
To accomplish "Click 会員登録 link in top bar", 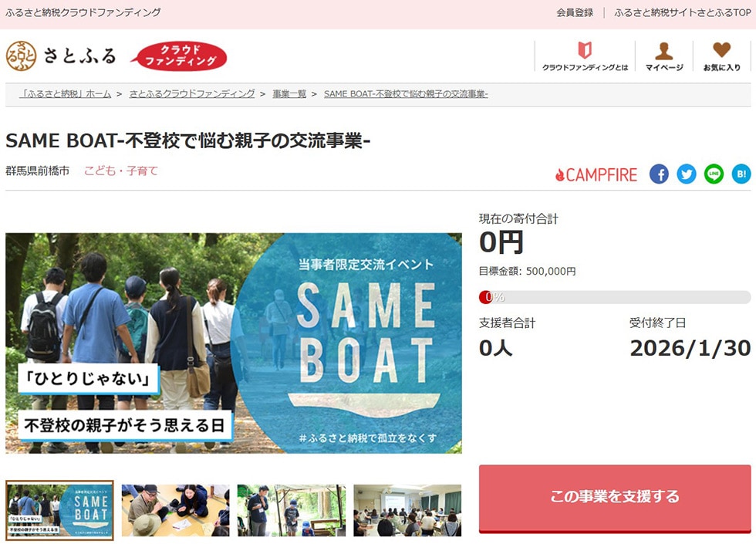I will pos(575,13).
